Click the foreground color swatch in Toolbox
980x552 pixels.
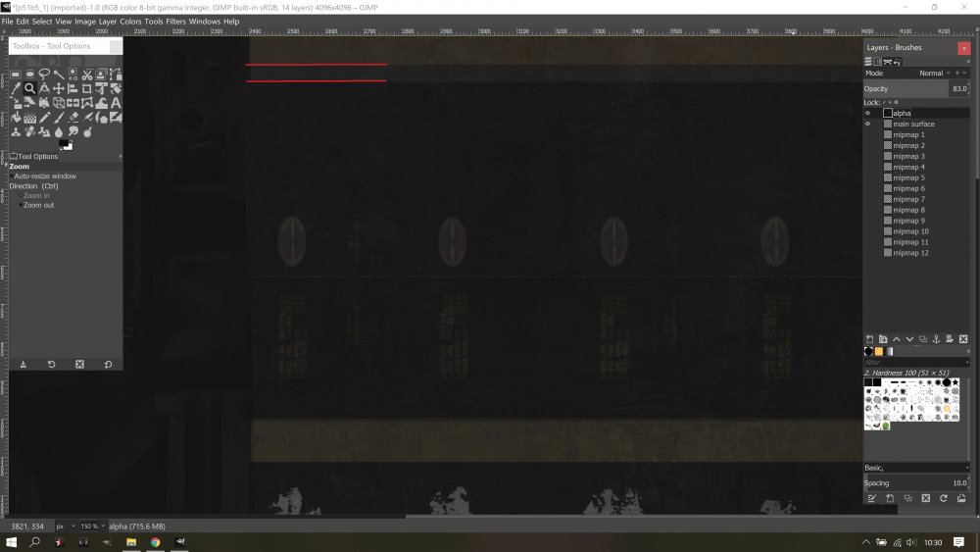64,143
